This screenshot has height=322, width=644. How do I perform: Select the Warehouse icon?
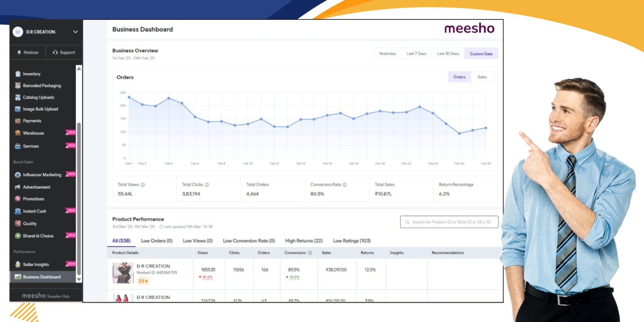point(18,133)
